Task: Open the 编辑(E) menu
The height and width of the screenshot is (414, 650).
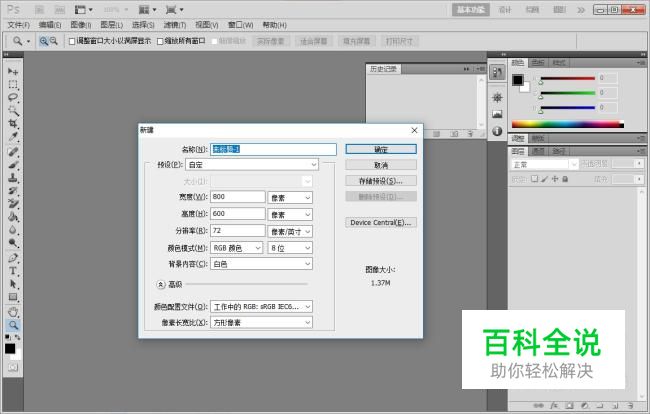Action: (x=50, y=25)
